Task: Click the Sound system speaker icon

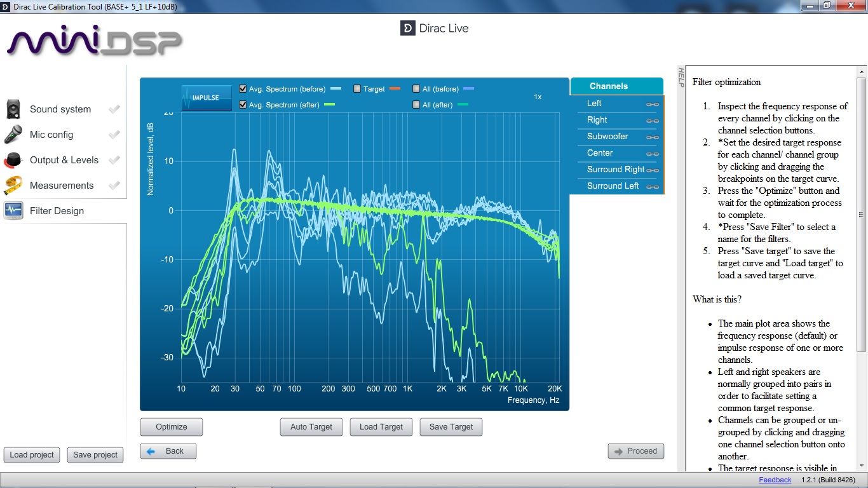Action: coord(14,109)
